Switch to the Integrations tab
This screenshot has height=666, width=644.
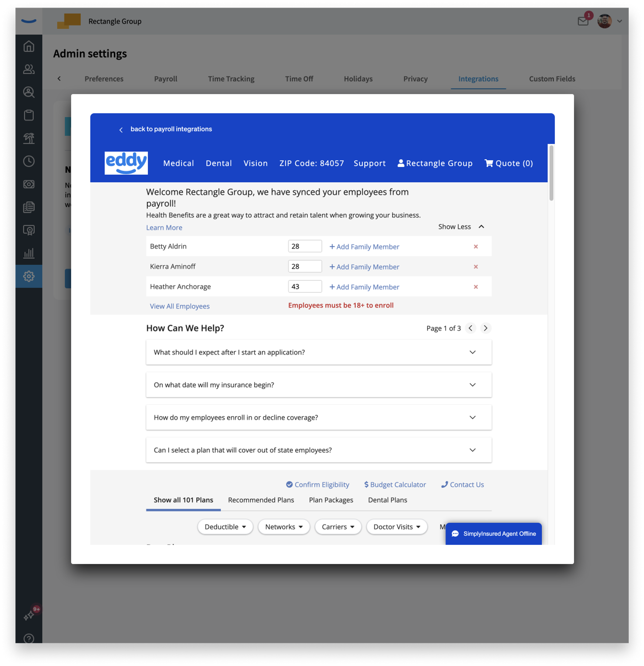478,79
